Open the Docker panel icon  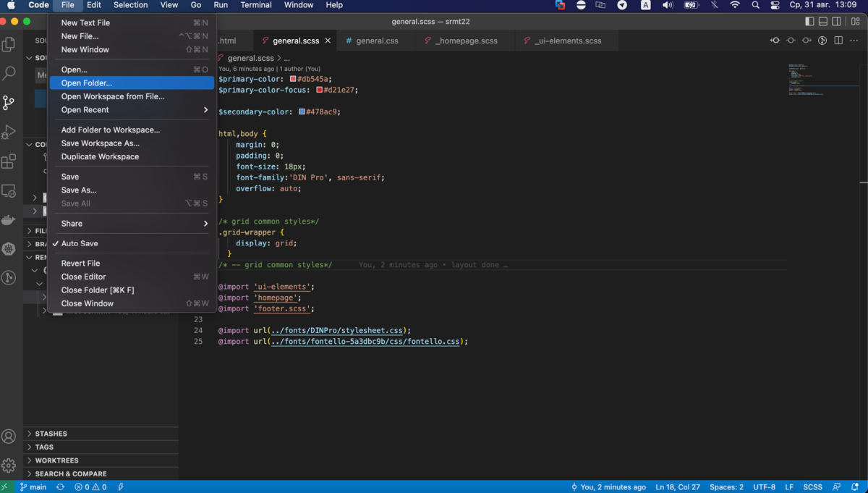[x=9, y=220]
